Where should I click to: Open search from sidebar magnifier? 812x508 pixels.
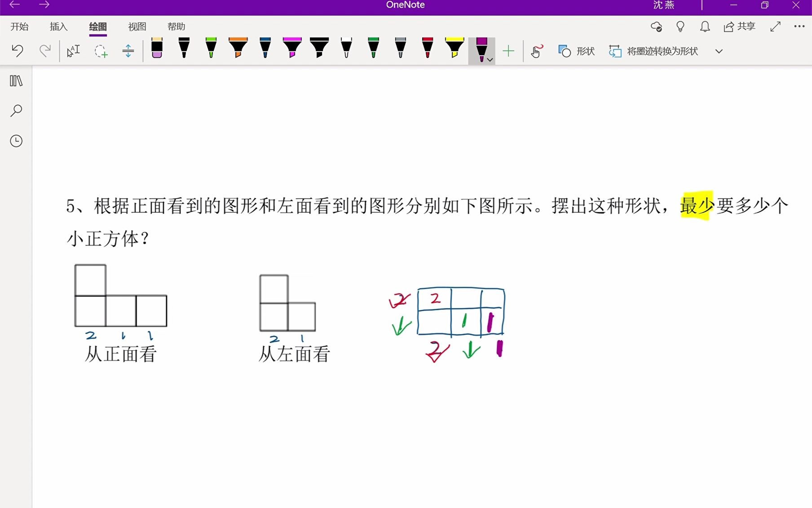(16, 111)
